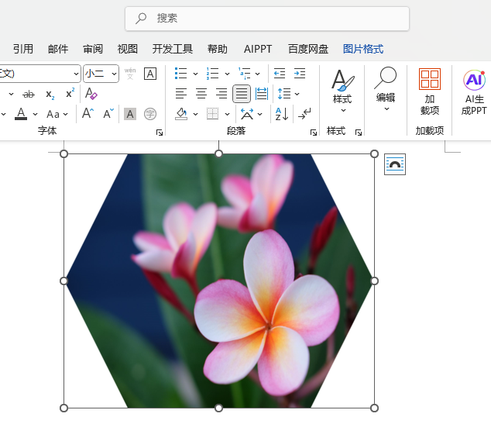
Task: Open the 编辑 editing menu
Action: [386, 90]
